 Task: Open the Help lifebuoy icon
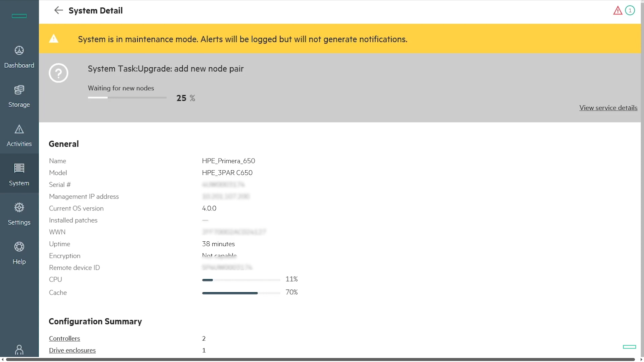click(x=19, y=247)
